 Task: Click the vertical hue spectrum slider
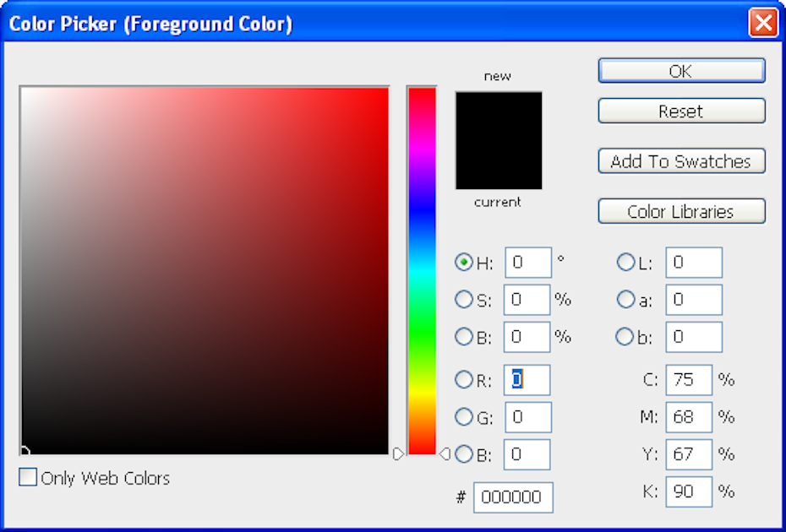(x=422, y=270)
